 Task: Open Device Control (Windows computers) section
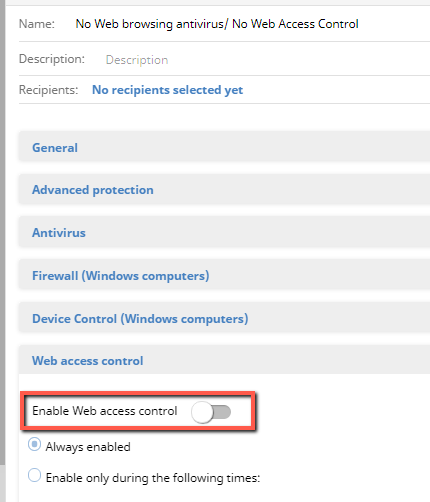(224, 318)
